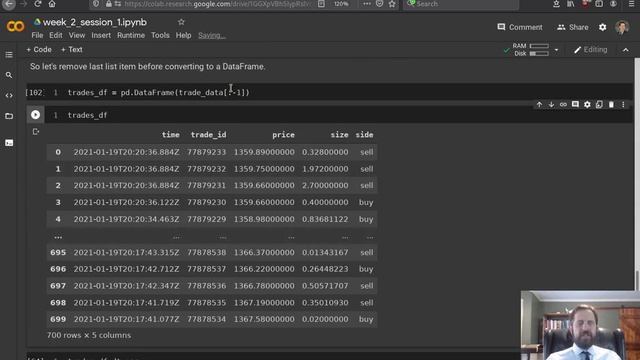640x360 pixels.
Task: Open the Edit menu
Action: (56, 36)
